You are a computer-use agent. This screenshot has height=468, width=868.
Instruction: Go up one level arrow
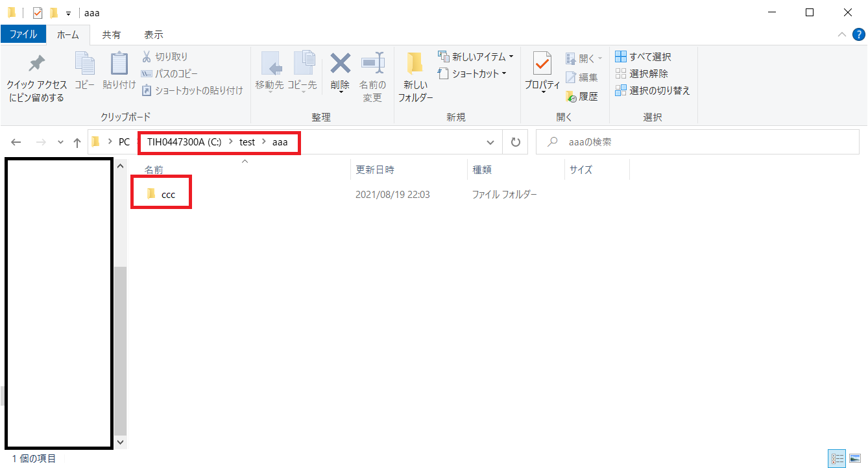(x=77, y=142)
